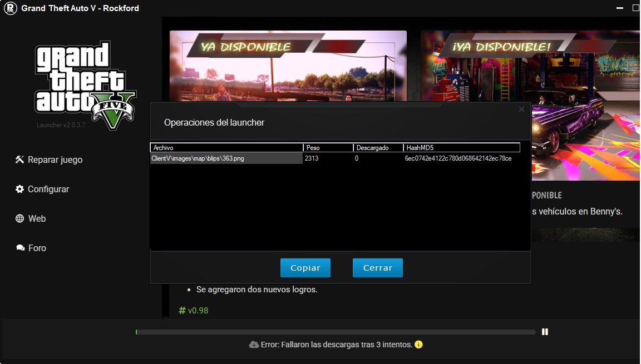641x364 pixels.
Task: Sort list by Descargado column header
Action: [378, 148]
